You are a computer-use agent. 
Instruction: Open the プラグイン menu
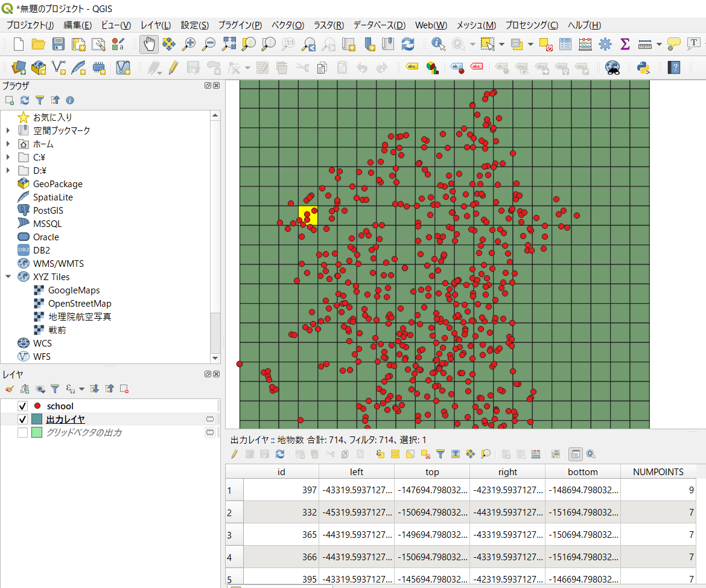[240, 25]
